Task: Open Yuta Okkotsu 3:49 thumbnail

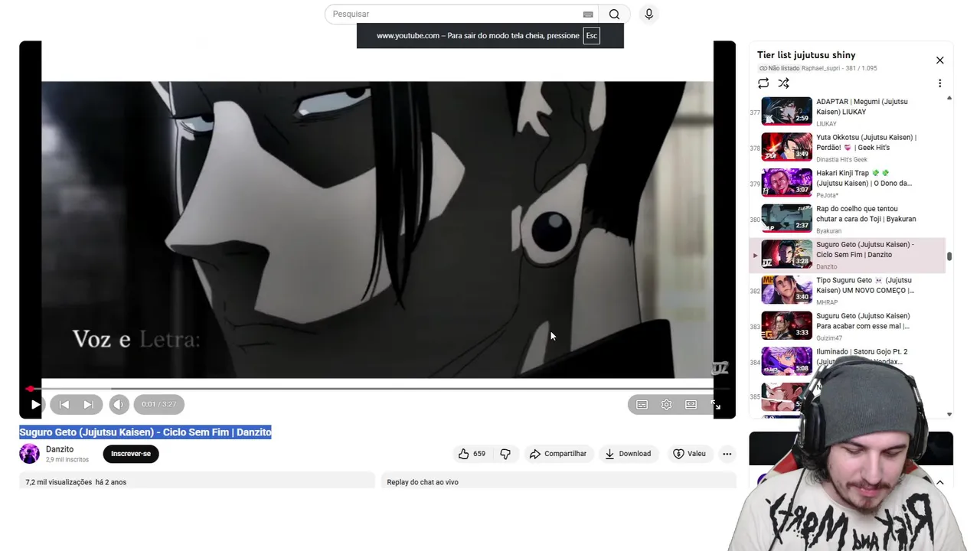Action: pos(786,147)
